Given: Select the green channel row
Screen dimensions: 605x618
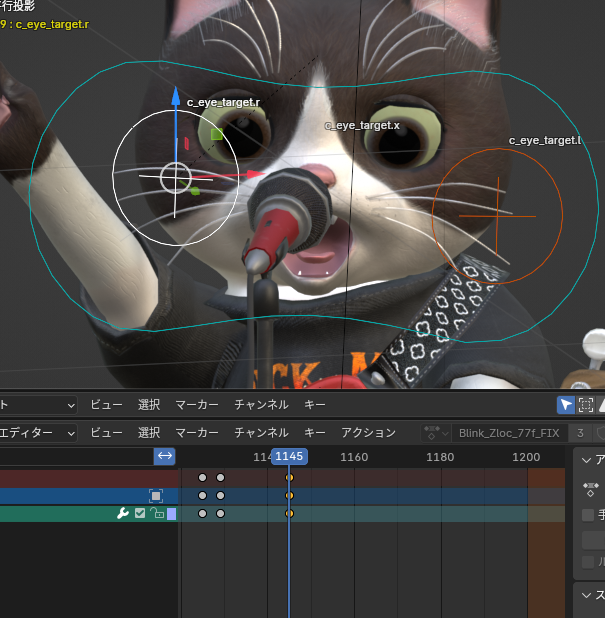Looking at the screenshot, I should (x=89, y=514).
